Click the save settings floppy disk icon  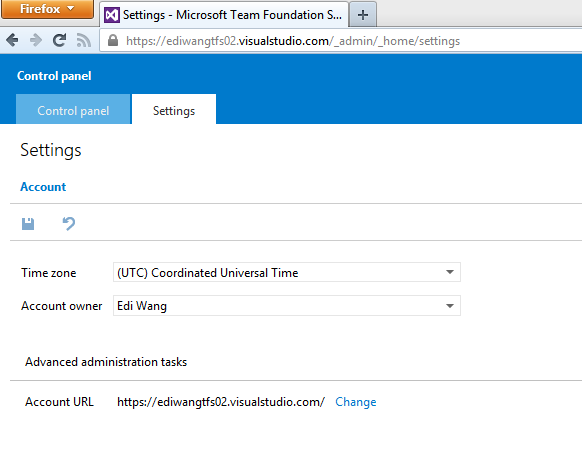[x=28, y=224]
